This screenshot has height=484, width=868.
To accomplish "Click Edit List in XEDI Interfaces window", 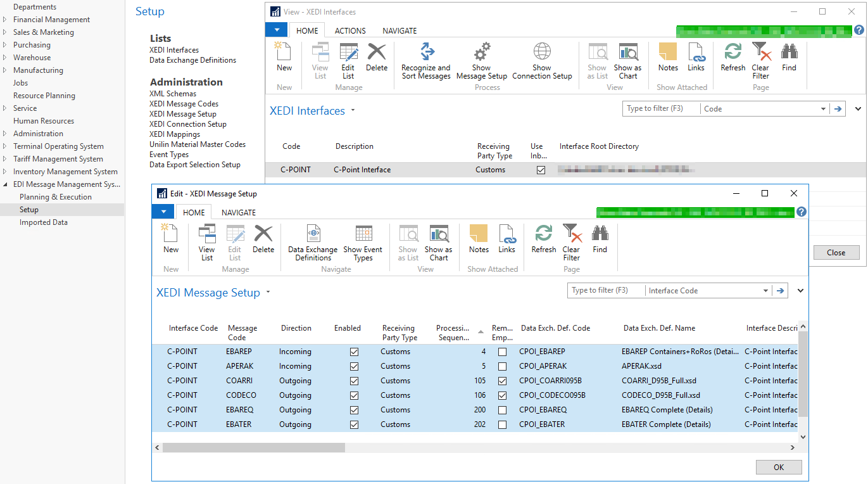I will point(348,61).
